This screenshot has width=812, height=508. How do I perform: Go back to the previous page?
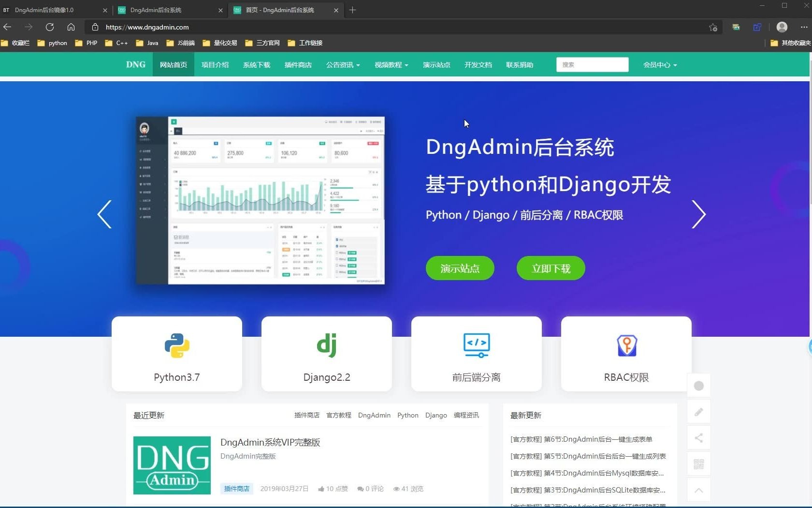click(7, 27)
